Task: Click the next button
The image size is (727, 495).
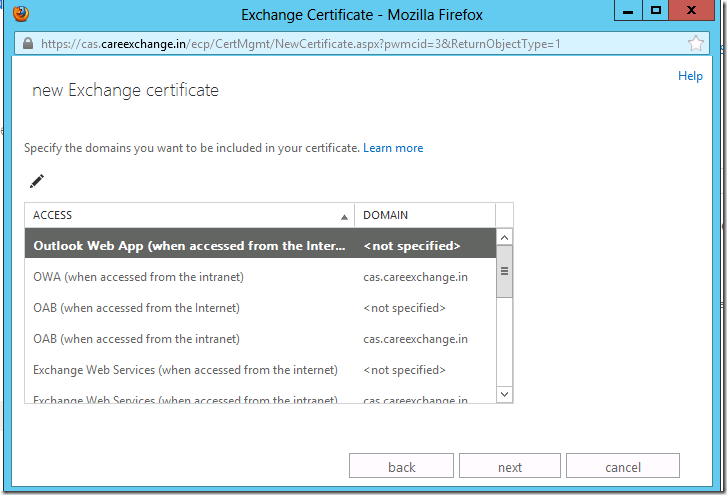Action: [510, 465]
